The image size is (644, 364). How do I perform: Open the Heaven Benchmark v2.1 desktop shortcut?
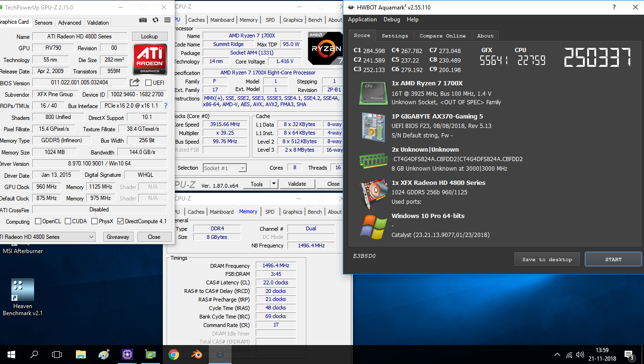click(x=23, y=297)
